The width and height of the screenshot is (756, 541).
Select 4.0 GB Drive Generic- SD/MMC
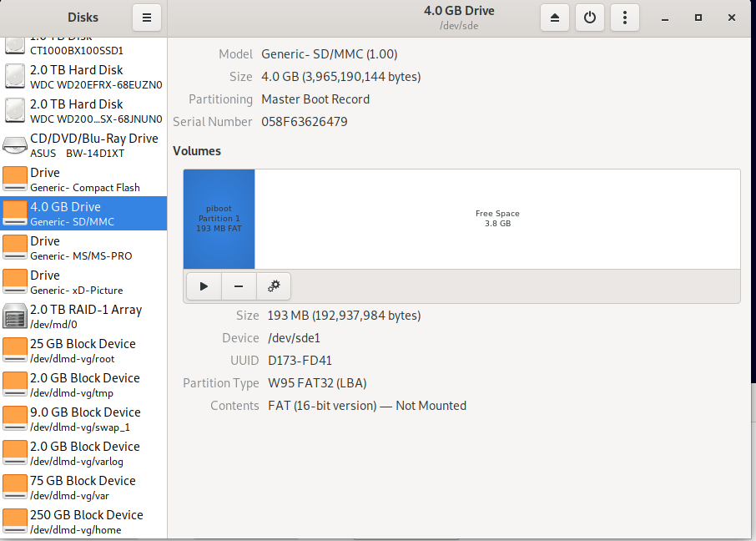83,214
